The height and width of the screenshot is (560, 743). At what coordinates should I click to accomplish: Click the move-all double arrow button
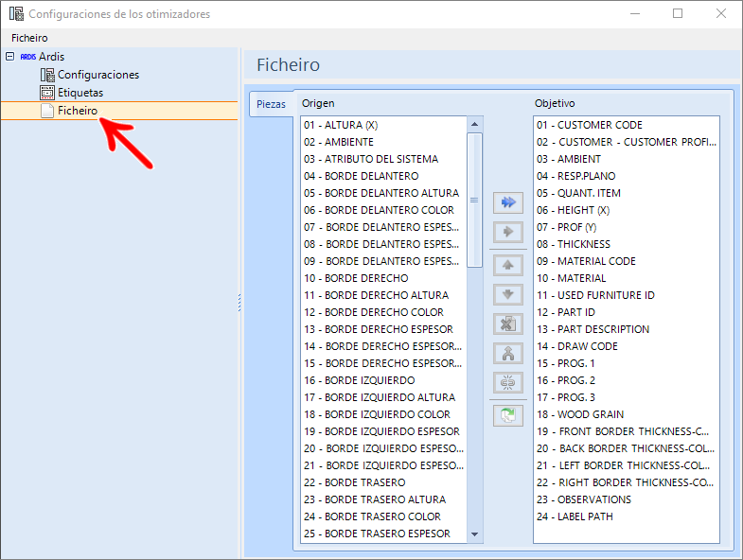tap(508, 202)
